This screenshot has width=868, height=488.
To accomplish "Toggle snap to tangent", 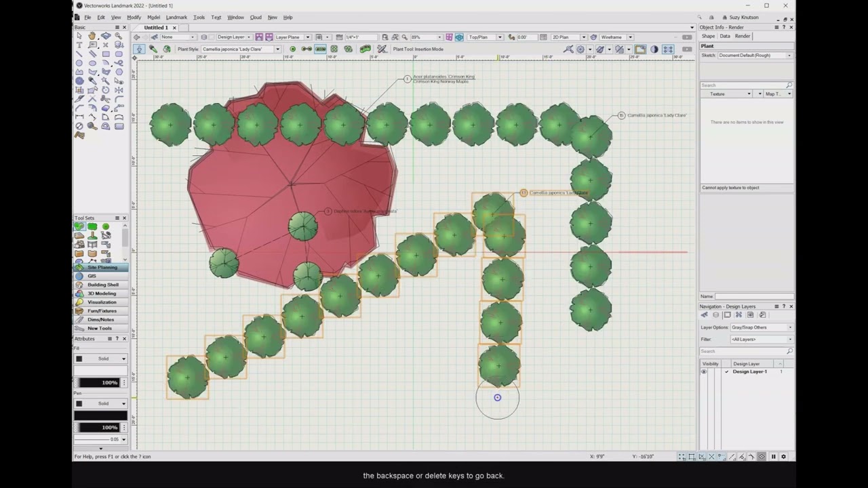I will click(x=751, y=457).
